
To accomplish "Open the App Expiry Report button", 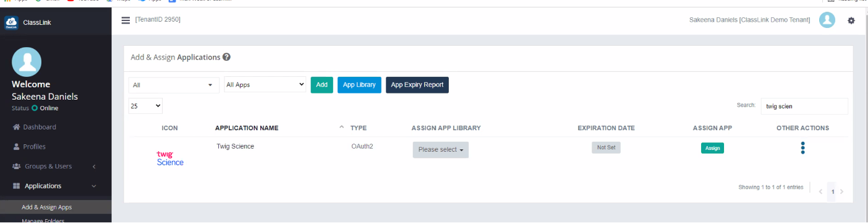I will 417,85.
